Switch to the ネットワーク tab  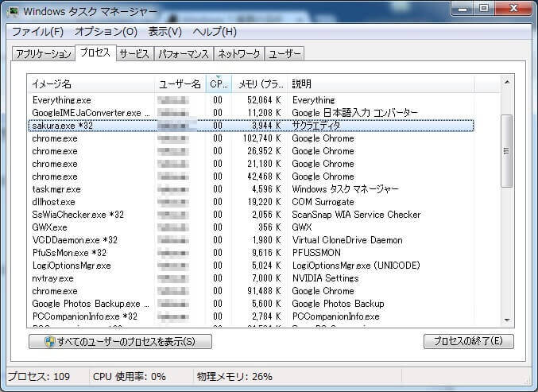click(x=238, y=54)
